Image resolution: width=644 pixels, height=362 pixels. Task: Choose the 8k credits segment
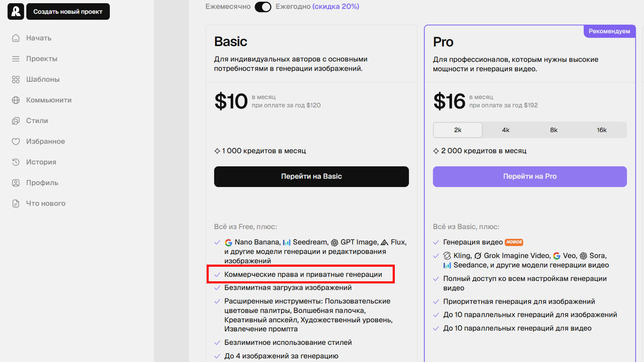point(554,130)
